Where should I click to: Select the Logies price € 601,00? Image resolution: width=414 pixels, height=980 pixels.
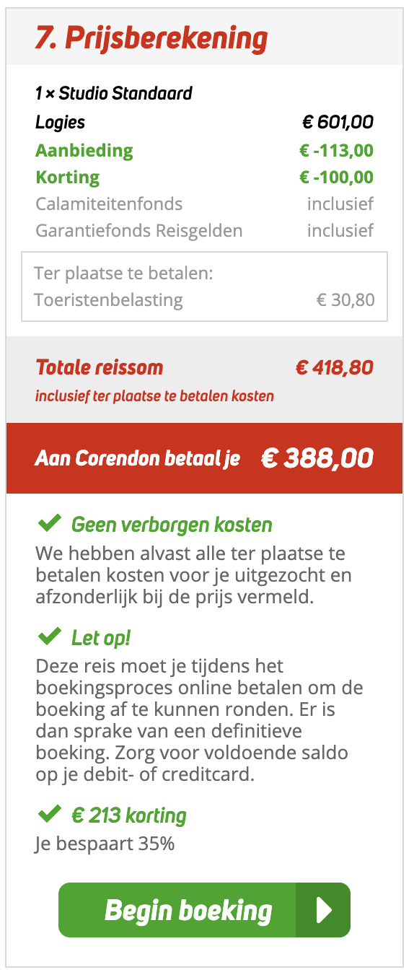pos(338,122)
